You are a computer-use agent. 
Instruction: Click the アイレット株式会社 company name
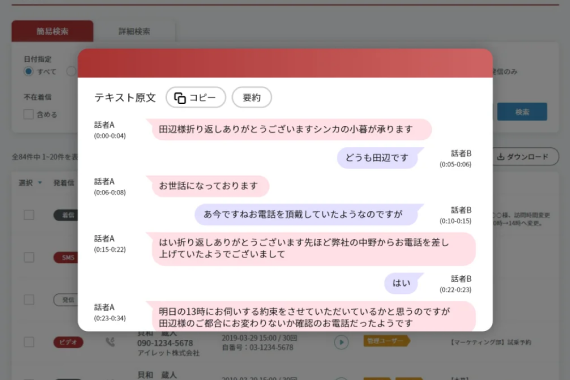tap(168, 353)
